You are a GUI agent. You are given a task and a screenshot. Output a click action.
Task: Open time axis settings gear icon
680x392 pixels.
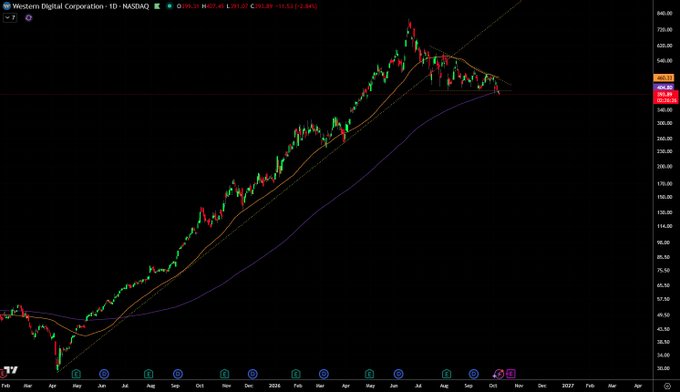[667, 385]
